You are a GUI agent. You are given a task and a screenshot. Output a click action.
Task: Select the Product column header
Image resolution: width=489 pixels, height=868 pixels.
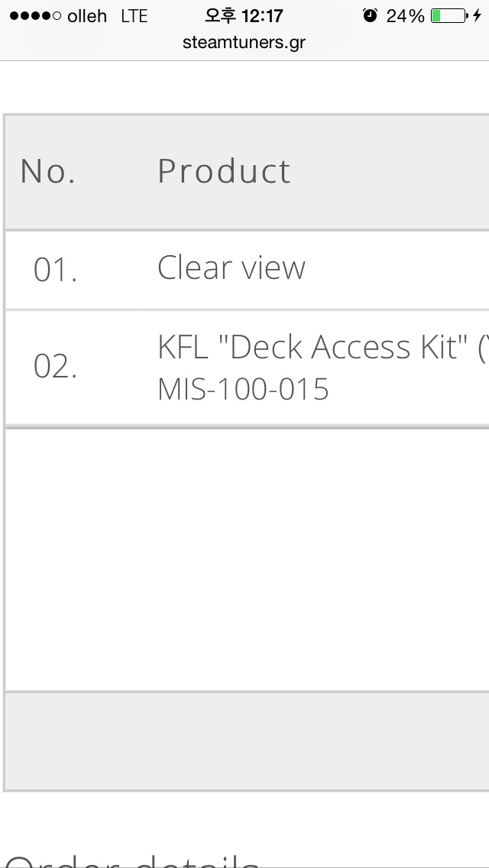click(224, 170)
